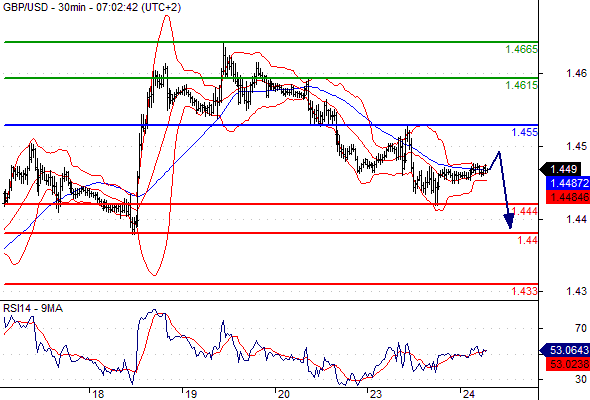Image resolution: width=590 pixels, height=400 pixels.
Task: Click the 1.455 blue pivot label
Action: pos(525,132)
